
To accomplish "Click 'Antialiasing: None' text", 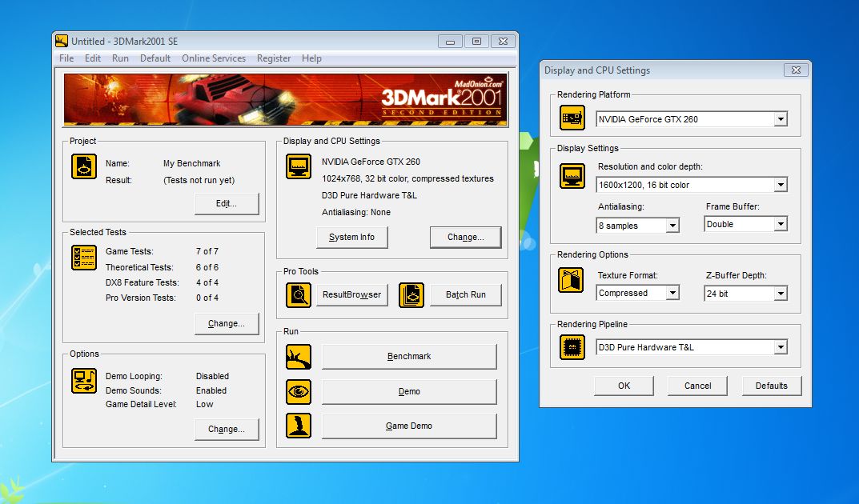I will [x=356, y=212].
